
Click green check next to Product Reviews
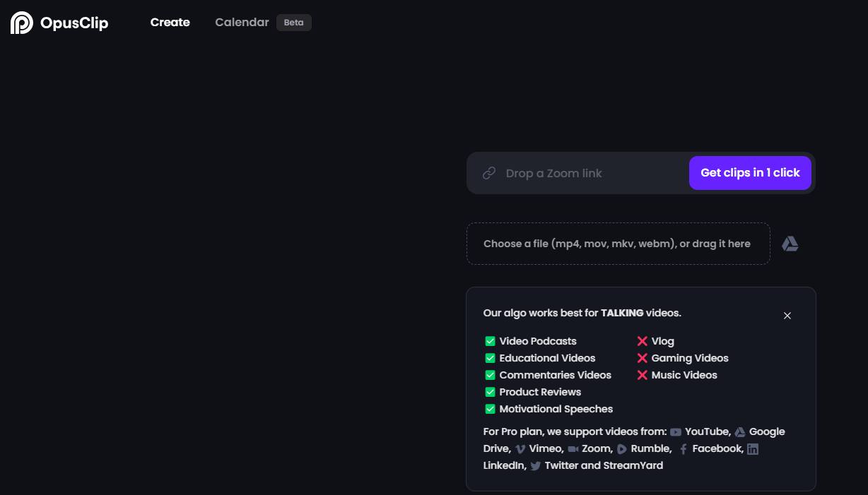[x=490, y=392]
